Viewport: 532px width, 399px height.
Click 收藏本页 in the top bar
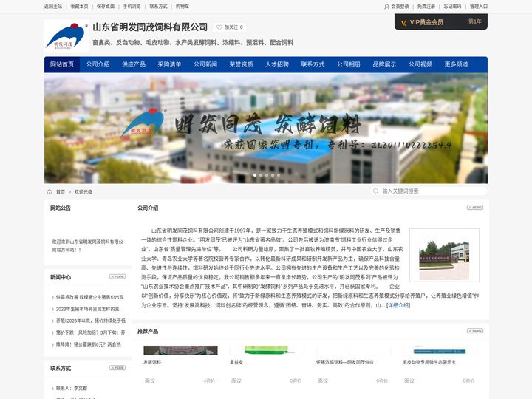(79, 7)
